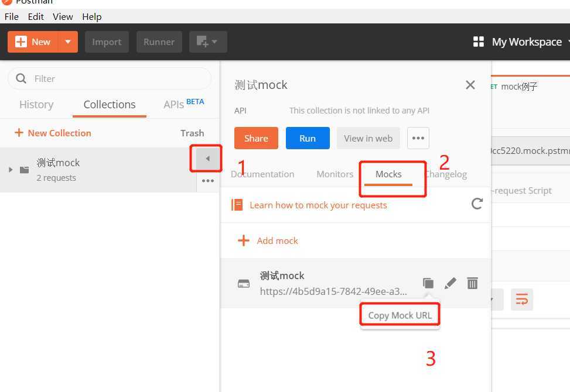The image size is (570, 392).
Task: Open the new window/tab icon dropdown
Action: point(208,42)
